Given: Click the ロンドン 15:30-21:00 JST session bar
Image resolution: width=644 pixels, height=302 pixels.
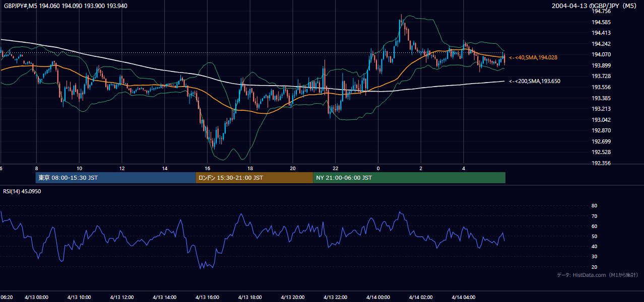Looking at the screenshot, I should [254, 178].
